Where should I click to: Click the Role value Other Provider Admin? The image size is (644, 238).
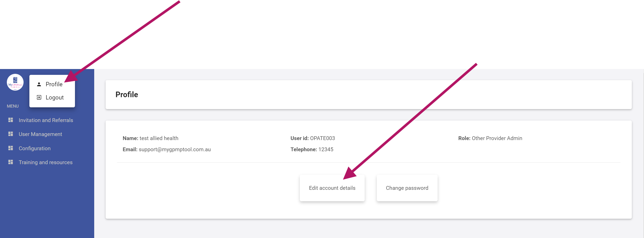click(497, 138)
